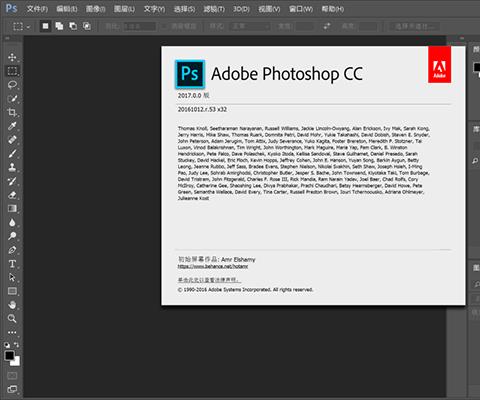Select the Lasso tool
The image size is (480, 400).
pos(12,85)
